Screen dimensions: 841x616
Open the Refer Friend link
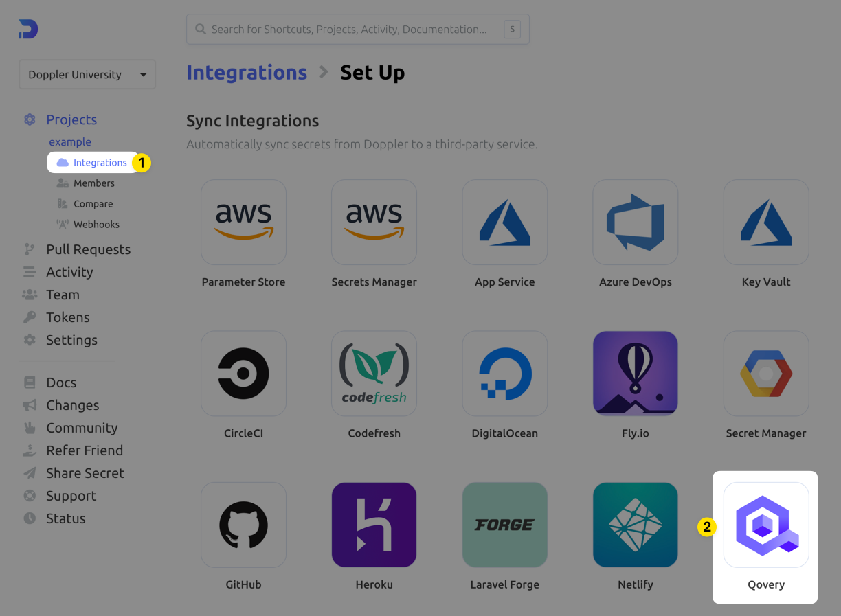85,450
